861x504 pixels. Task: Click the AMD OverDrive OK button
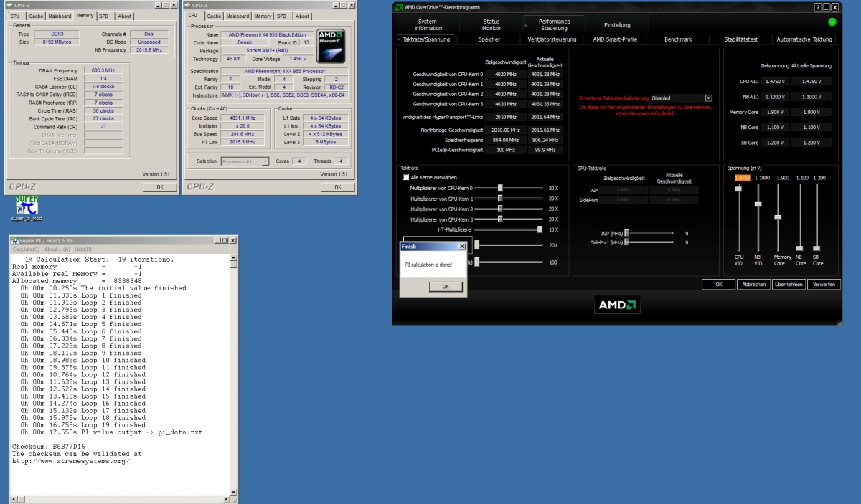(x=719, y=285)
